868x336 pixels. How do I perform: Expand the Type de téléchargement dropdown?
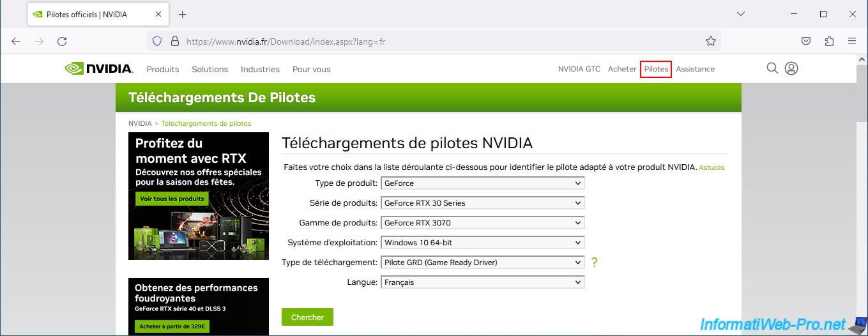482,263
